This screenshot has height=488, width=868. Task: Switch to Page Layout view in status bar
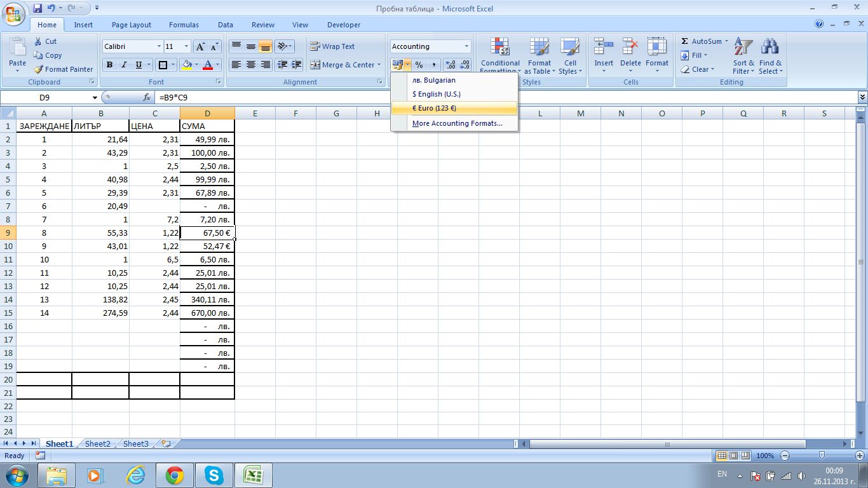pos(733,456)
